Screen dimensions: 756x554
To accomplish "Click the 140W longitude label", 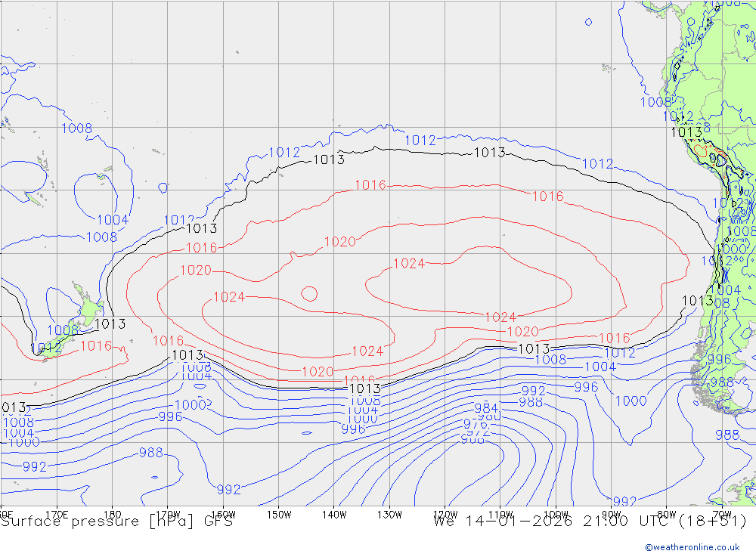I will click(334, 515).
